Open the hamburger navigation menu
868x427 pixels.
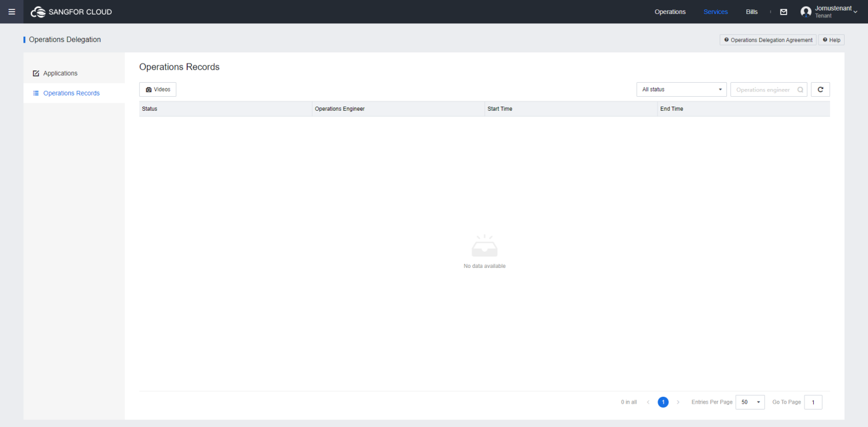click(x=12, y=12)
